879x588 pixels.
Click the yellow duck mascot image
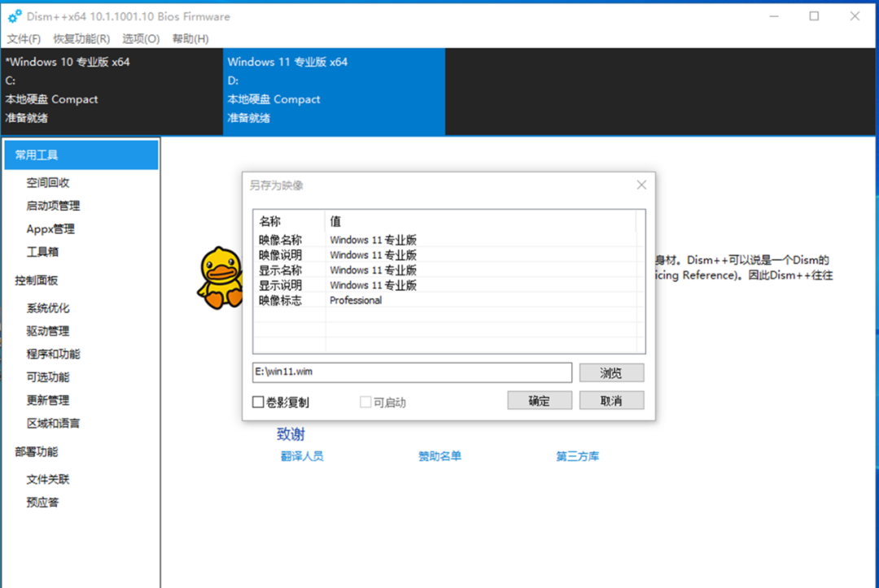point(220,278)
